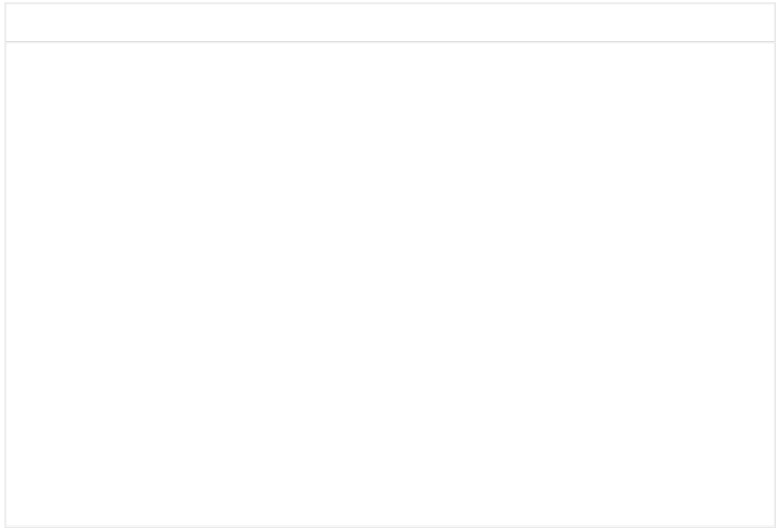Viewport: 780px width, 532px height.
Task: Select the bottom edge area of the empty panel
Action: 390,517
